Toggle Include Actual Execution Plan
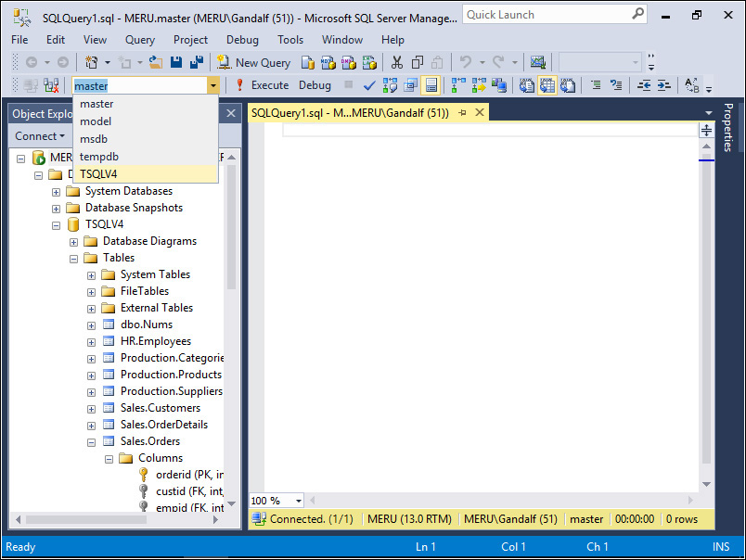 457,85
